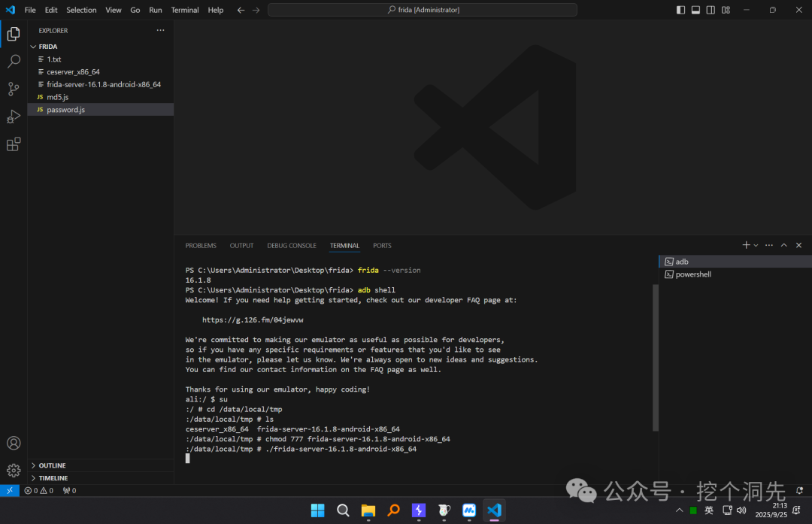
Task: Open the Source Control view
Action: (14, 89)
